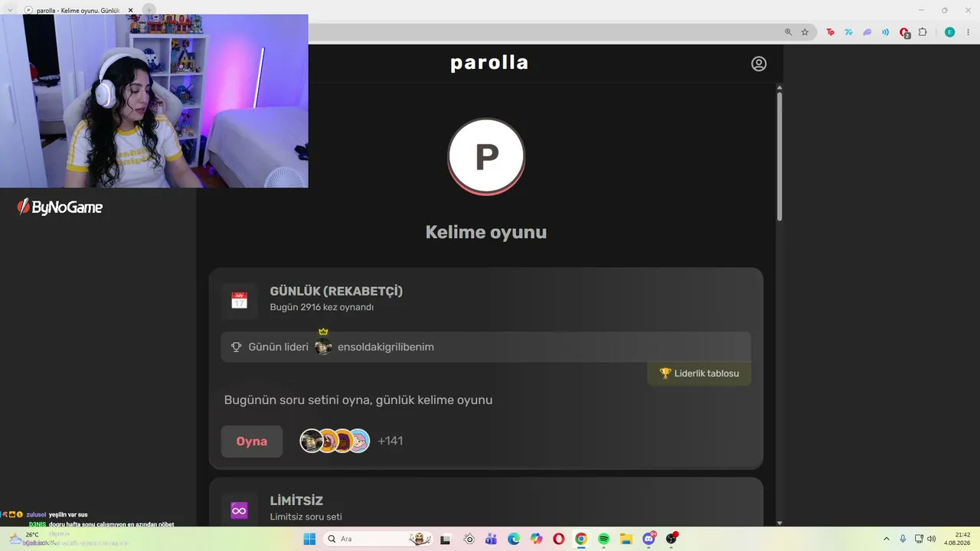Screen dimensions: 980x551
Task: Click the microphone icon in system tray
Action: point(903,539)
